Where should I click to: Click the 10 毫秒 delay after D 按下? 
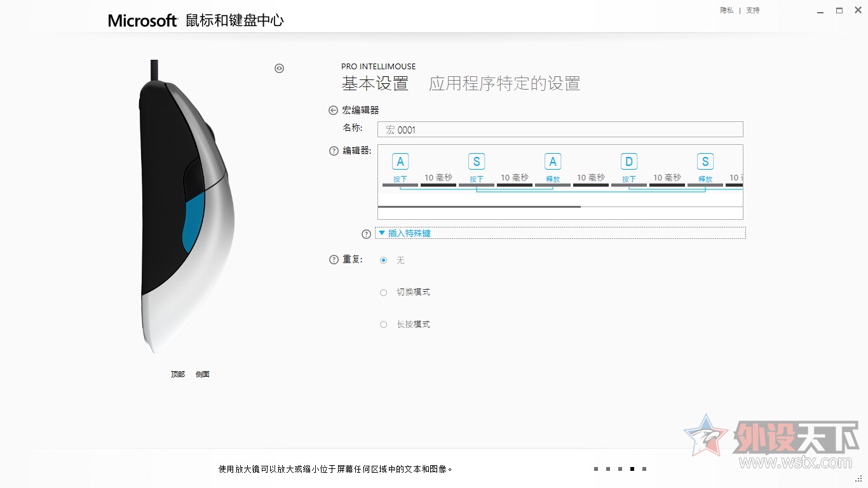pyautogui.click(x=667, y=179)
